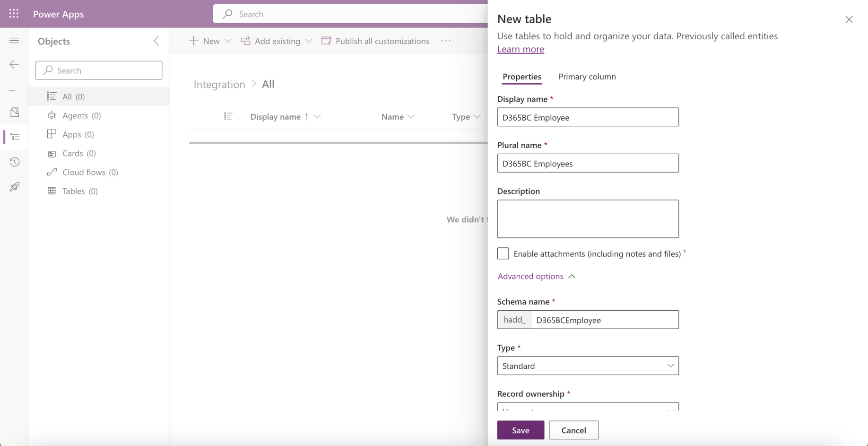This screenshot has width=868, height=446.
Task: Click the back arrow in left rail
Action: tap(14, 64)
